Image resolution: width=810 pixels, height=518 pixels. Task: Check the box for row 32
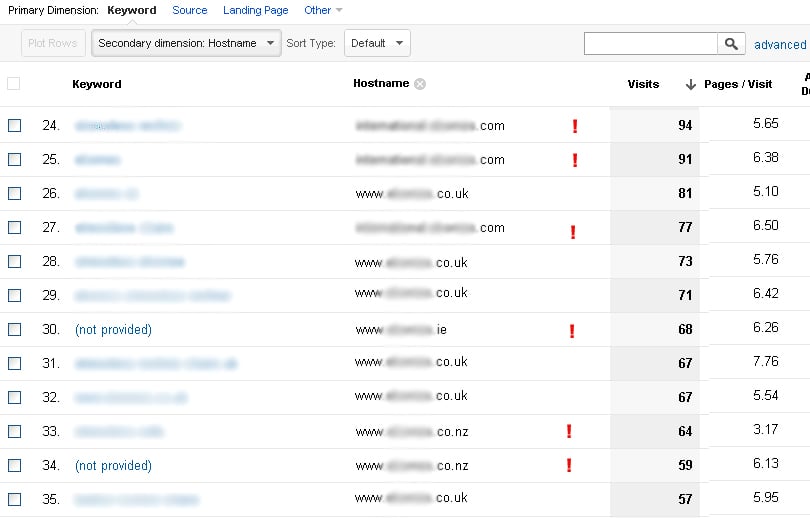(x=14, y=398)
